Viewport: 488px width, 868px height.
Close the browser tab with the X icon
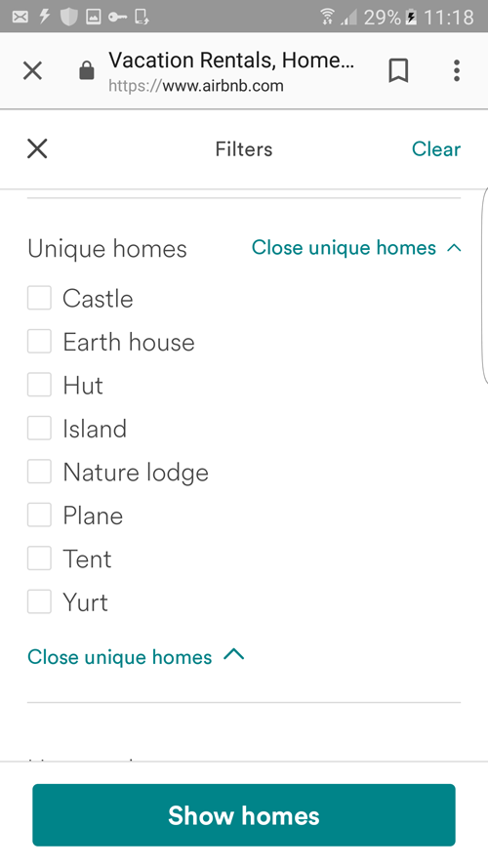(x=32, y=71)
